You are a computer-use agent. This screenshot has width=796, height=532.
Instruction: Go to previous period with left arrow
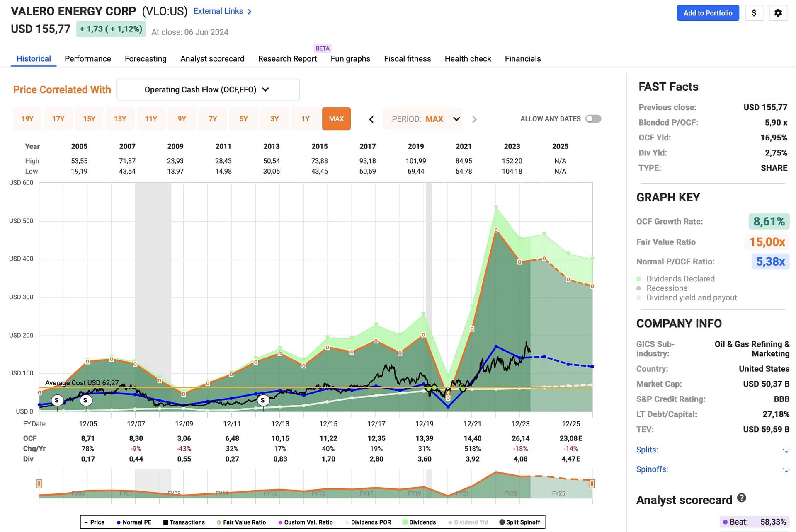(x=371, y=119)
